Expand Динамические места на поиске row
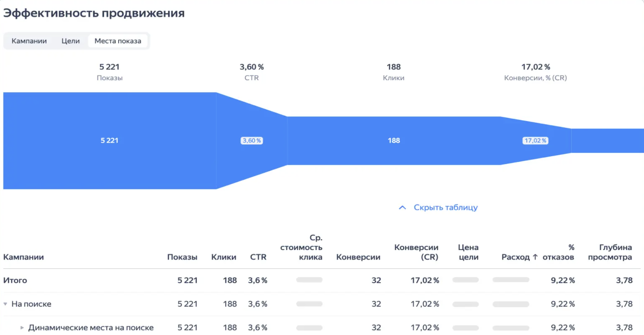Viewport: 644px width, 335px height. 22,328
